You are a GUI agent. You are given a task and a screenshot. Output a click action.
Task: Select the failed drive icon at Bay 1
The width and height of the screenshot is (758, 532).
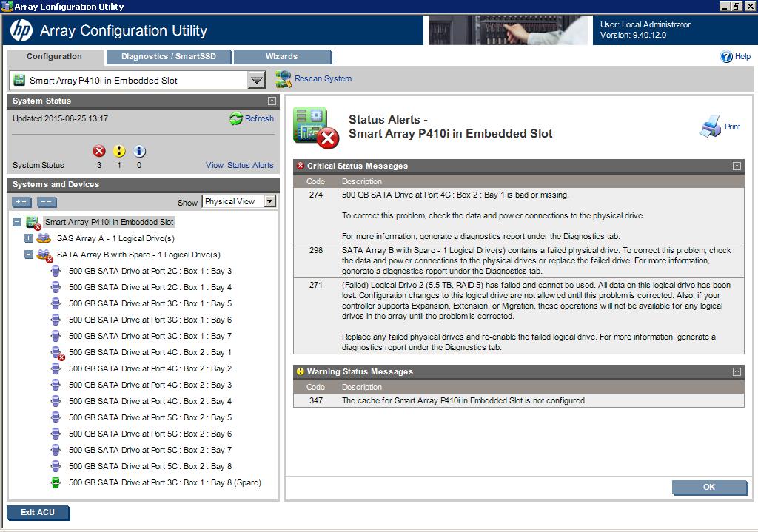click(x=56, y=353)
